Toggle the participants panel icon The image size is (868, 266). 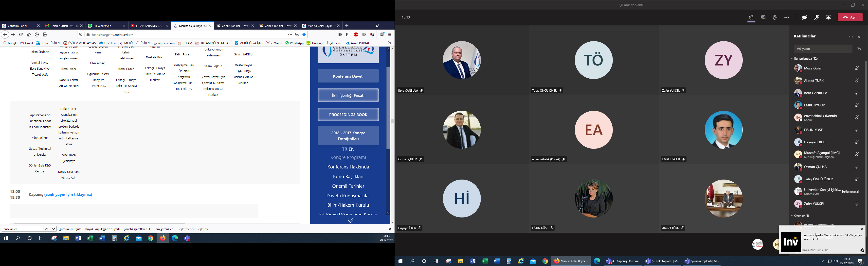pos(751,17)
